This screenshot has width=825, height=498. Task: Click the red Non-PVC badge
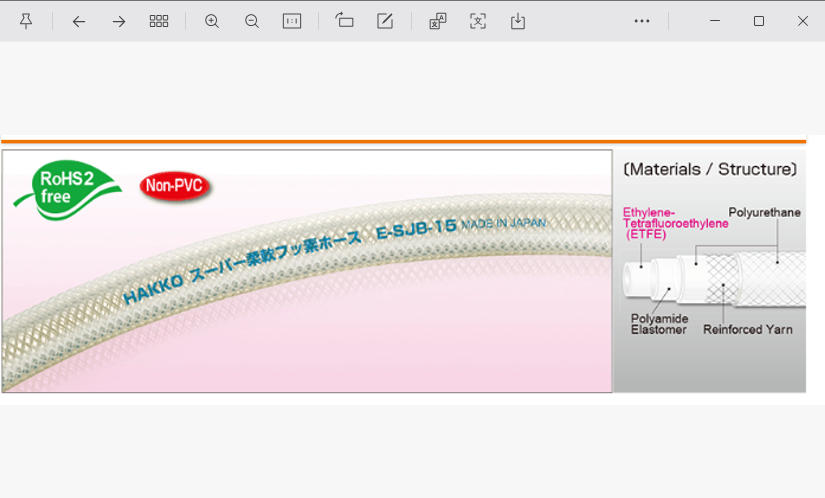(x=175, y=186)
